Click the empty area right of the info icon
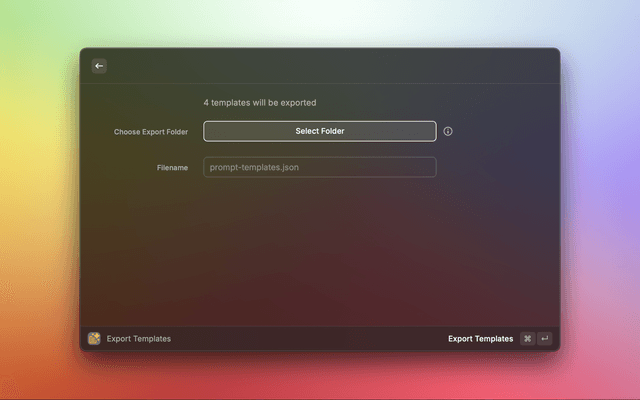 500,131
